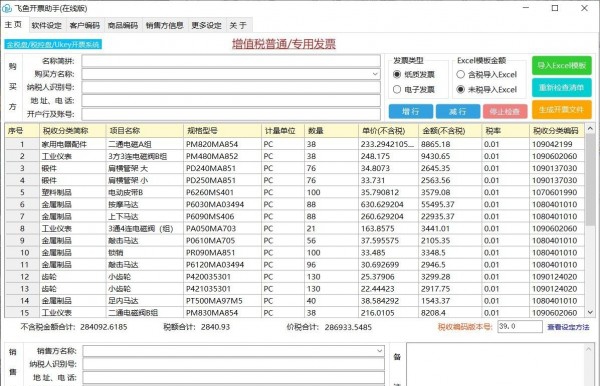Expand the 销售方名称 dropdown
This screenshot has height=386, width=600.
[379, 351]
